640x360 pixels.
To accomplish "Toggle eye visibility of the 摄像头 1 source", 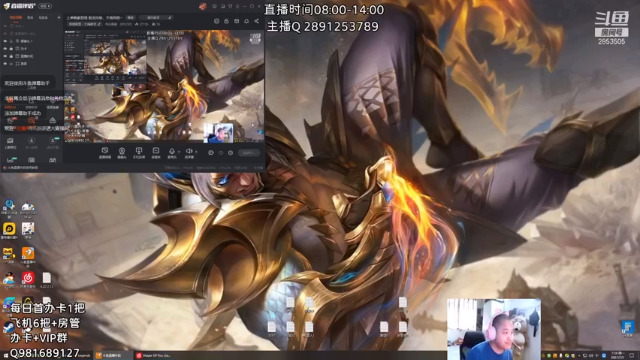I will coord(5,41).
